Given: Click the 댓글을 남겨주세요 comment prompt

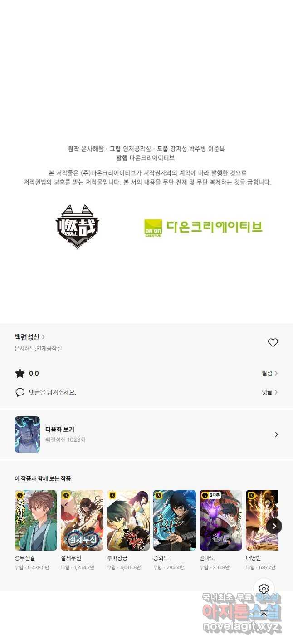Looking at the screenshot, I should pyautogui.click(x=53, y=392).
